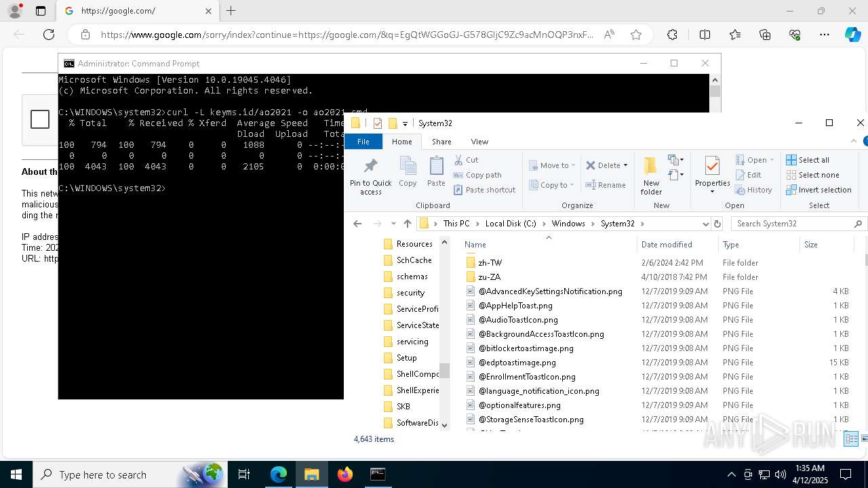Click Properties icon in Quick Access Toolbar

(378, 123)
